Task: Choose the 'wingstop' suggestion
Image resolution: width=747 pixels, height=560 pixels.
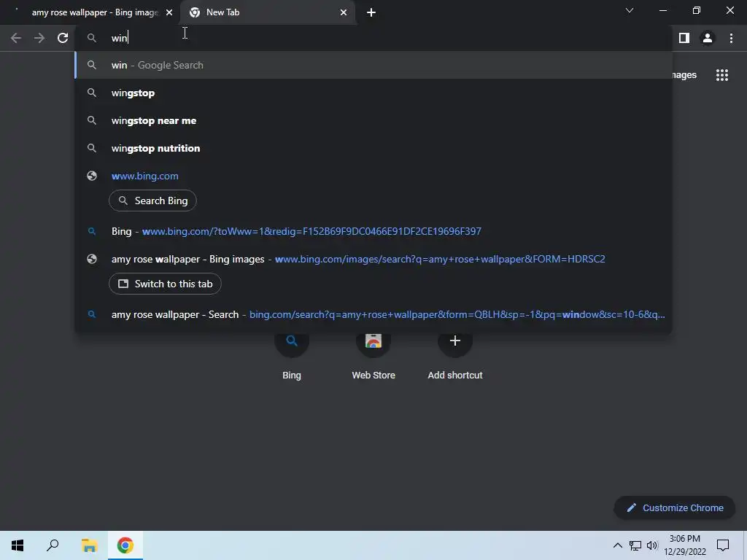Action: click(373, 93)
